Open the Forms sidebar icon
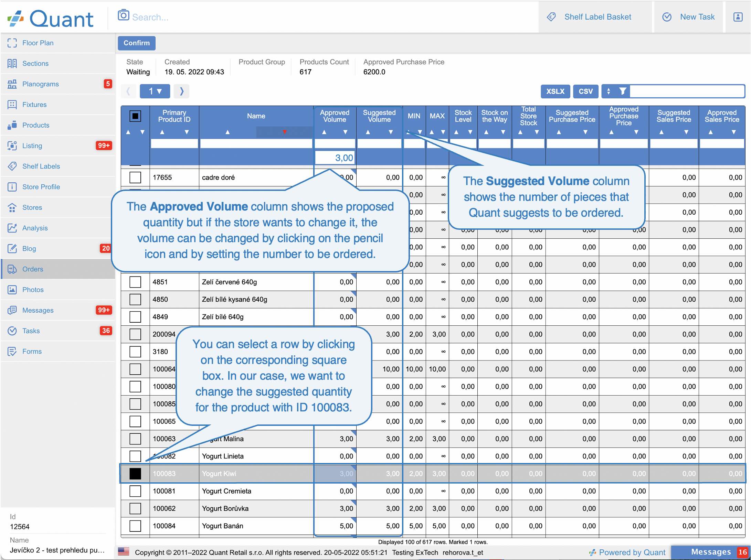The height and width of the screenshot is (560, 751). click(x=12, y=352)
